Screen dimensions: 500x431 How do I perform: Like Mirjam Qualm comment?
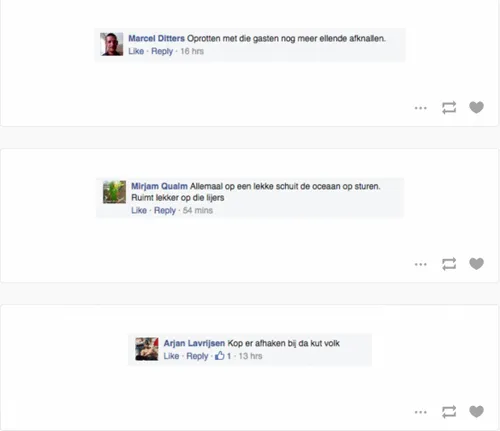point(139,210)
